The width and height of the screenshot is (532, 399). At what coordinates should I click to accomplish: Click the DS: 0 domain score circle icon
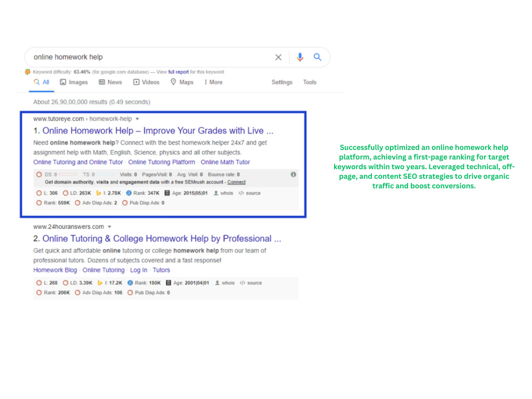click(x=39, y=174)
